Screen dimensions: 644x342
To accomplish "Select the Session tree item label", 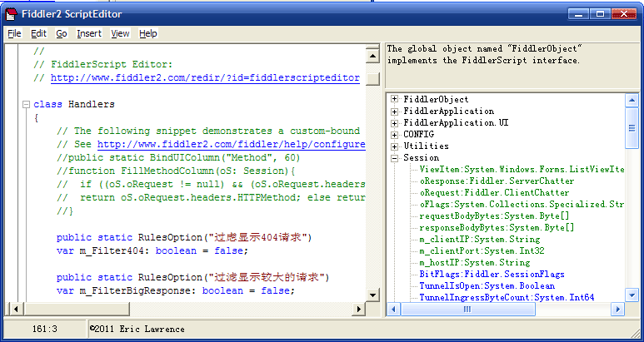I will [421, 158].
